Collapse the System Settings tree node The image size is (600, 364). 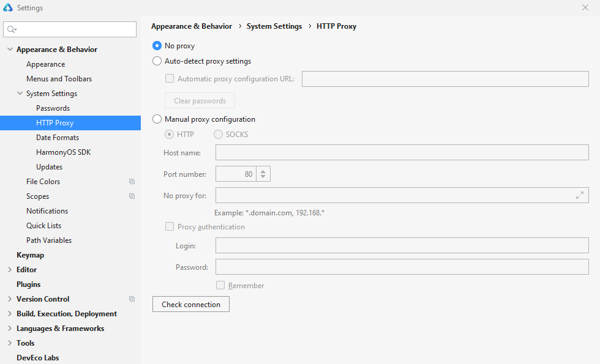[x=20, y=94]
